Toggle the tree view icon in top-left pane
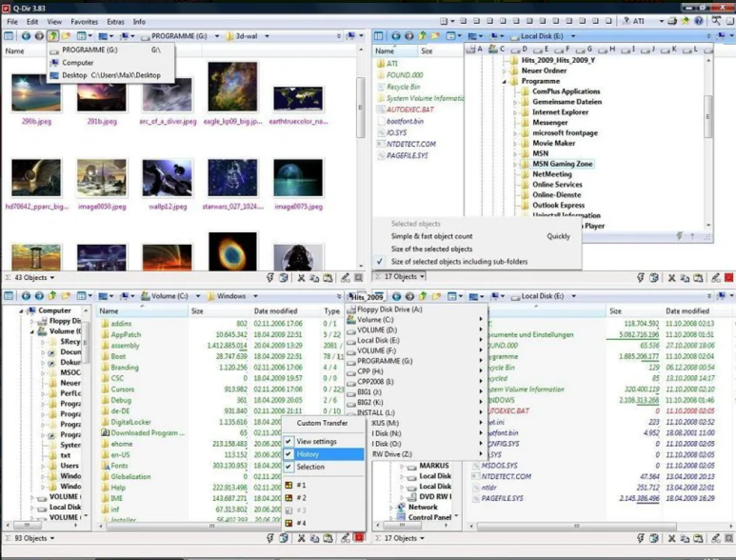Viewport: 736px width, 560px height. [9, 35]
